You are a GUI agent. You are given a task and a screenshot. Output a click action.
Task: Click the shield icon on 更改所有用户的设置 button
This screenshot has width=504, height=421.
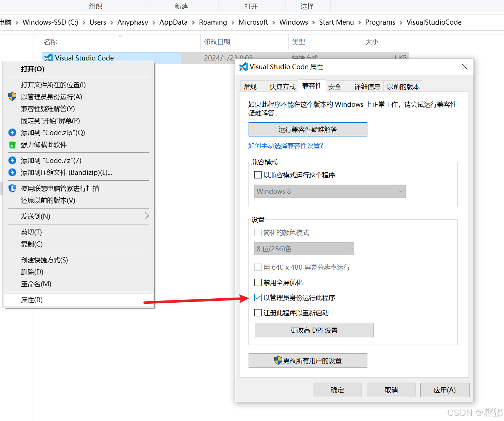[278, 361]
